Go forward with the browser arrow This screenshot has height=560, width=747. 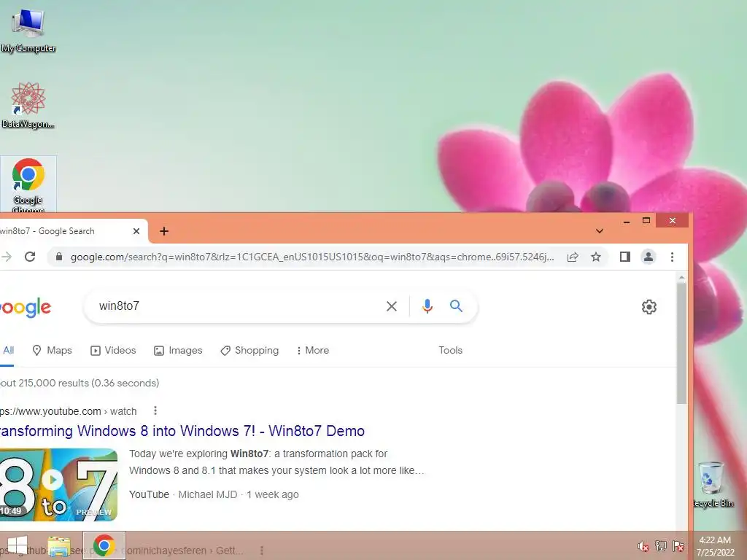click(7, 257)
